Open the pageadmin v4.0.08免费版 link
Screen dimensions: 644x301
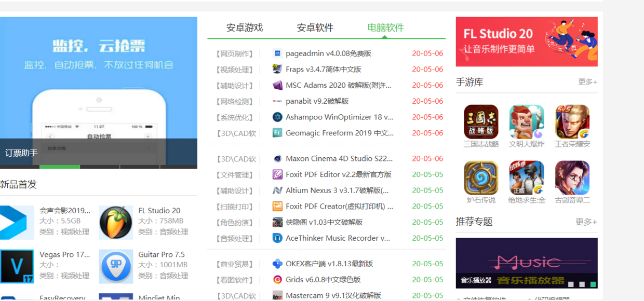(328, 53)
